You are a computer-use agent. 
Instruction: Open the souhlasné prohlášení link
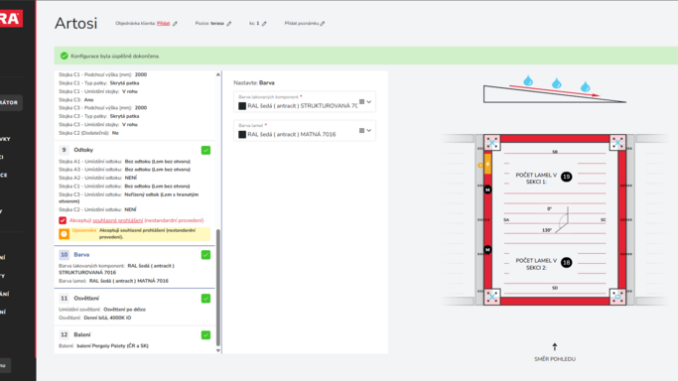tap(118, 221)
